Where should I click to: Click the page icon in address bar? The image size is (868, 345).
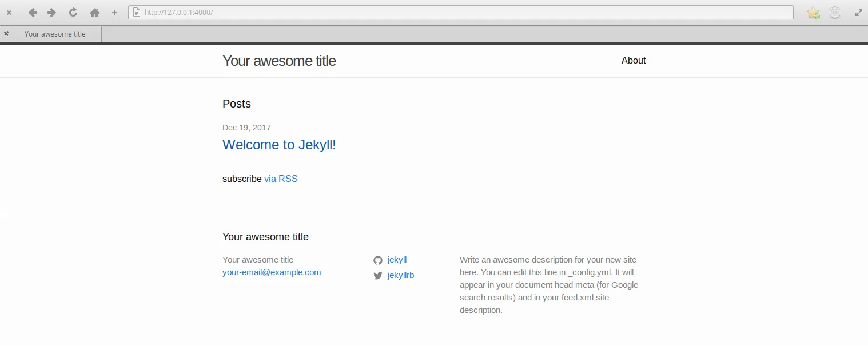(x=137, y=12)
